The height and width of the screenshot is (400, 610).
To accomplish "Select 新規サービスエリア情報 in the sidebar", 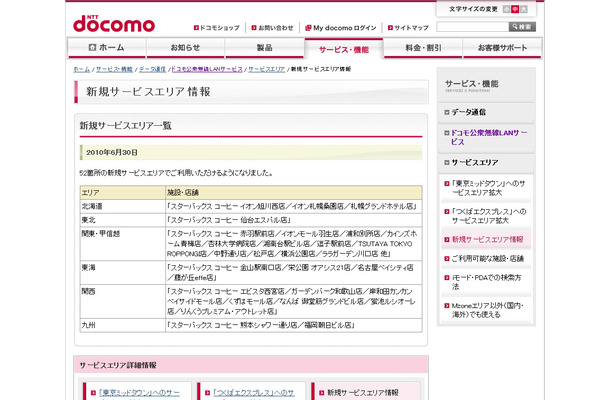I will [x=487, y=239].
